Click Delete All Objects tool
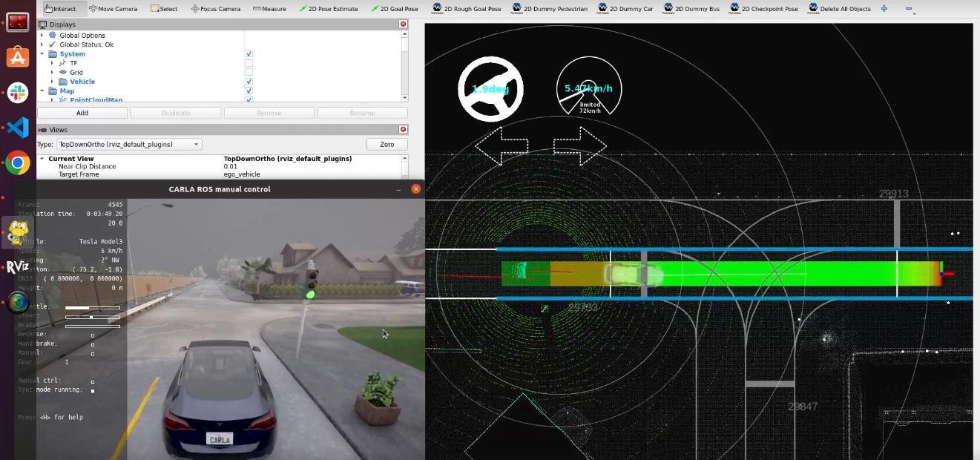The width and height of the screenshot is (980, 460). pyautogui.click(x=840, y=9)
